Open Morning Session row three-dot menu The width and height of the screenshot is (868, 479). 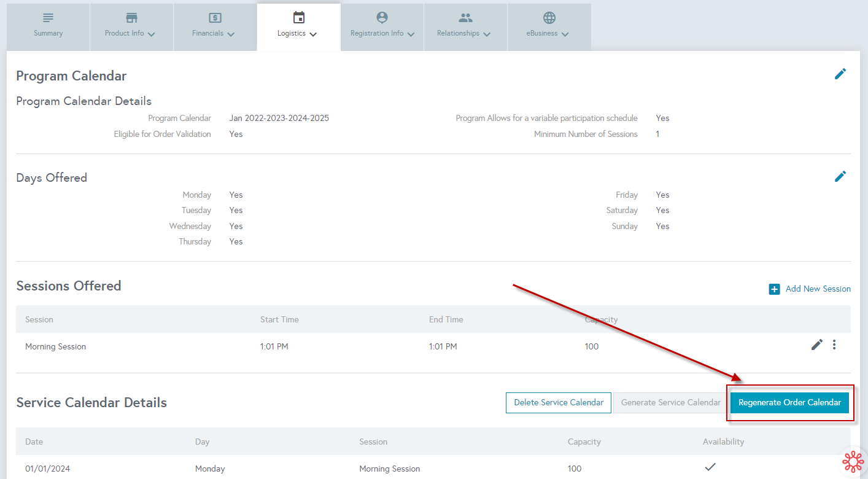(x=834, y=345)
